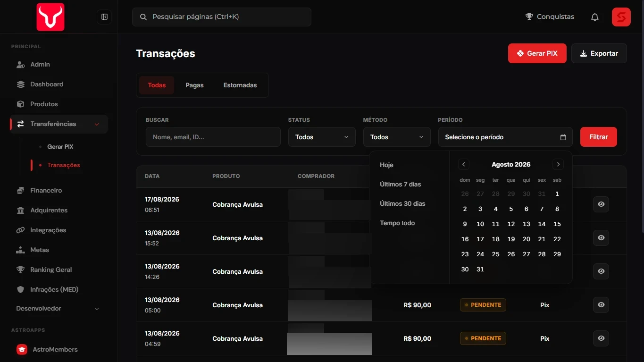Open the Status dropdown
The width and height of the screenshot is (644, 362).
pos(322,137)
